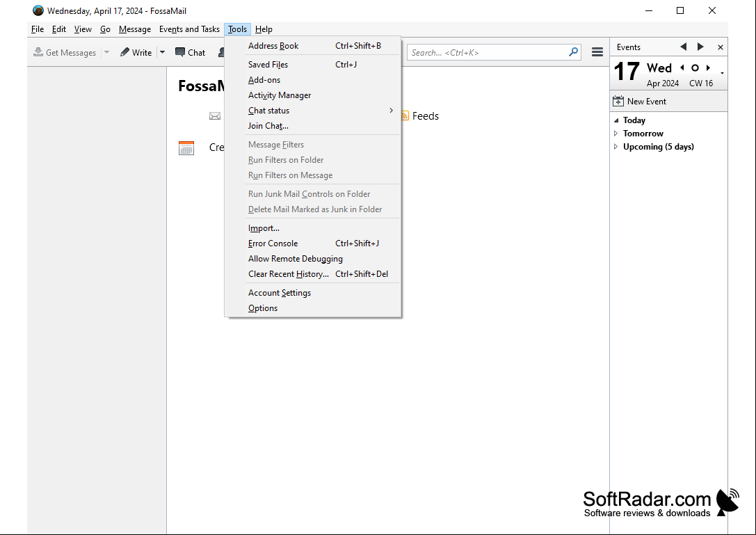Click the search magnifier icon
756x535 pixels.
tap(573, 52)
